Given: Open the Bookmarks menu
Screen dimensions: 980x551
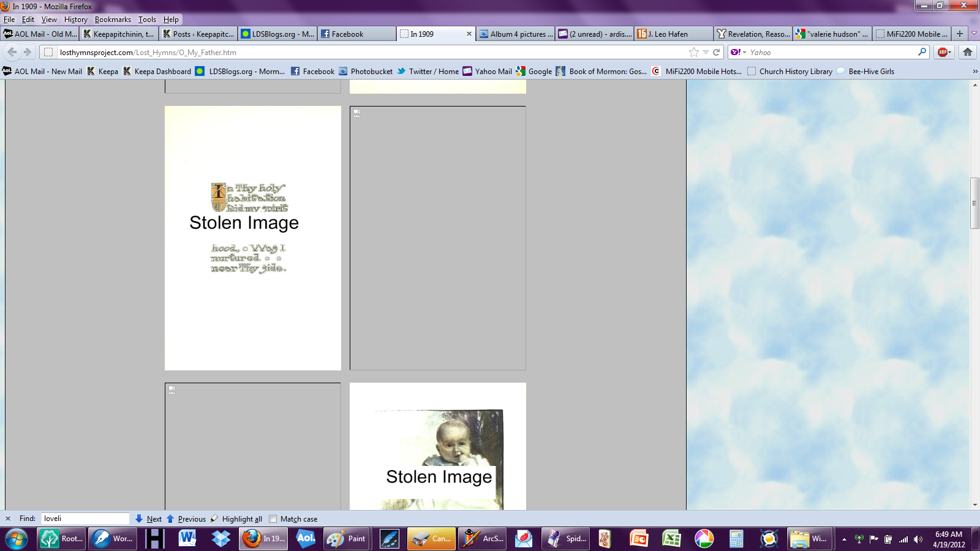Looking at the screenshot, I should 113,20.
